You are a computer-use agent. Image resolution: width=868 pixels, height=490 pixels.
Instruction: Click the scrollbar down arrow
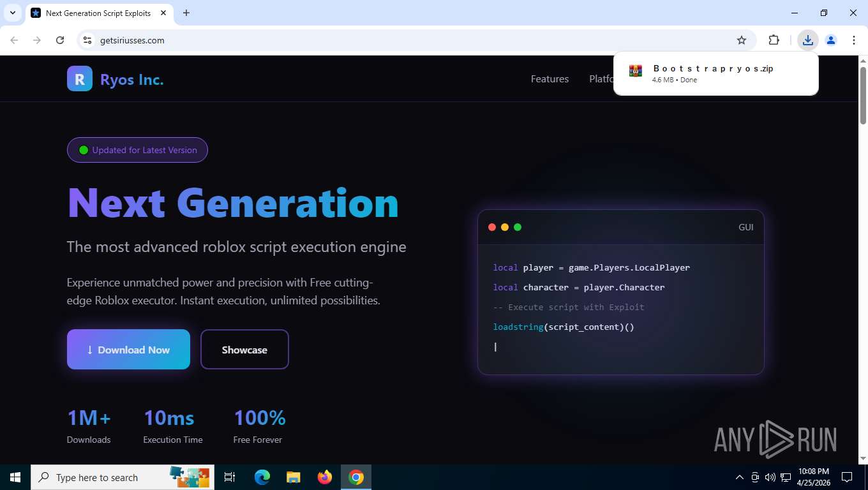863,458
